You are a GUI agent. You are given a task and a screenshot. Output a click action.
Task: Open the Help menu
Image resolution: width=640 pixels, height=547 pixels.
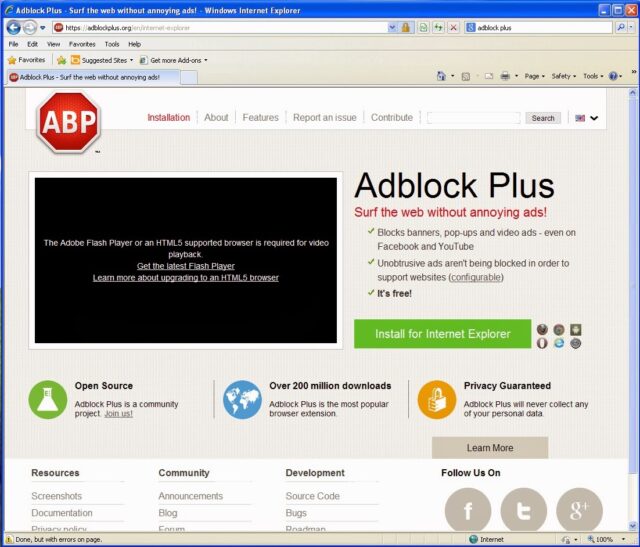134,44
